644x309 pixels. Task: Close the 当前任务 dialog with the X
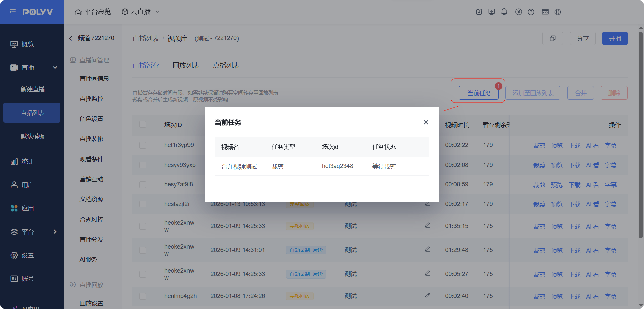pos(426,122)
